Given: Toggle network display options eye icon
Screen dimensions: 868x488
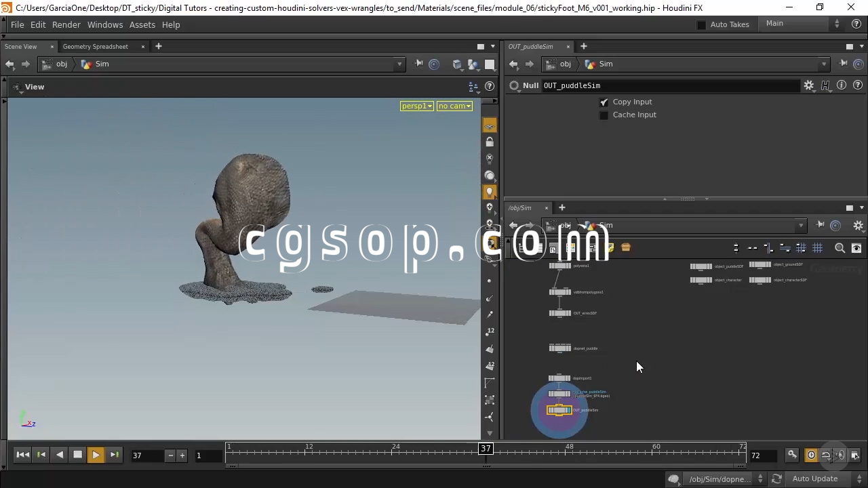Looking at the screenshot, I should coord(856,248).
